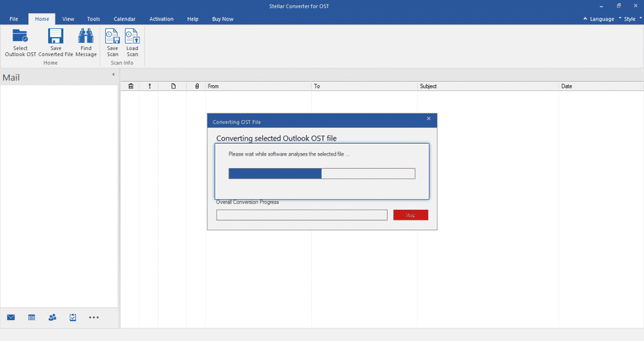Switch to Mail view envelope icon

[x=11, y=317]
